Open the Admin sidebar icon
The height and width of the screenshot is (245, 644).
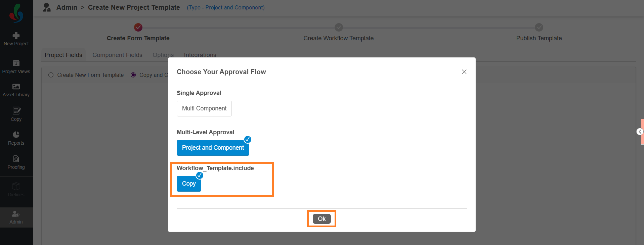tap(16, 214)
